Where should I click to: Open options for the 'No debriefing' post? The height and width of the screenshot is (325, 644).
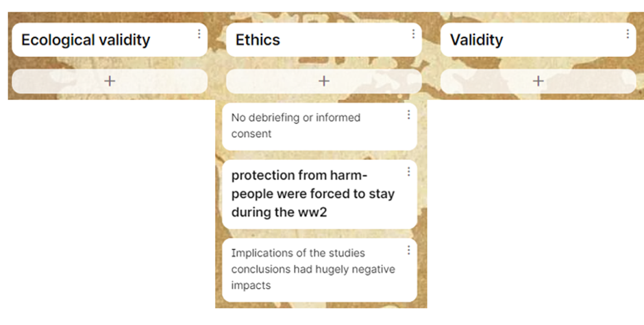point(408,115)
